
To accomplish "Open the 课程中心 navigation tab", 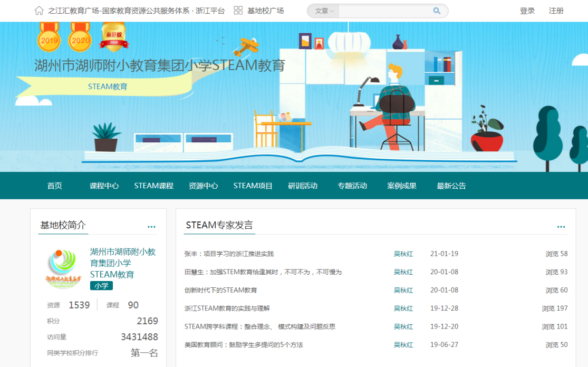I will coord(104,186).
